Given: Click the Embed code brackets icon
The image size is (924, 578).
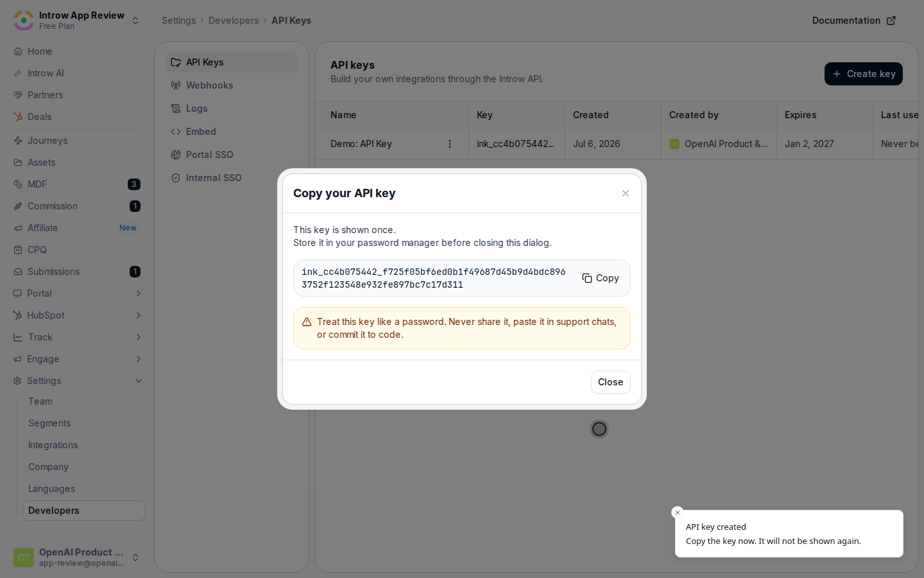Looking at the screenshot, I should (176, 132).
